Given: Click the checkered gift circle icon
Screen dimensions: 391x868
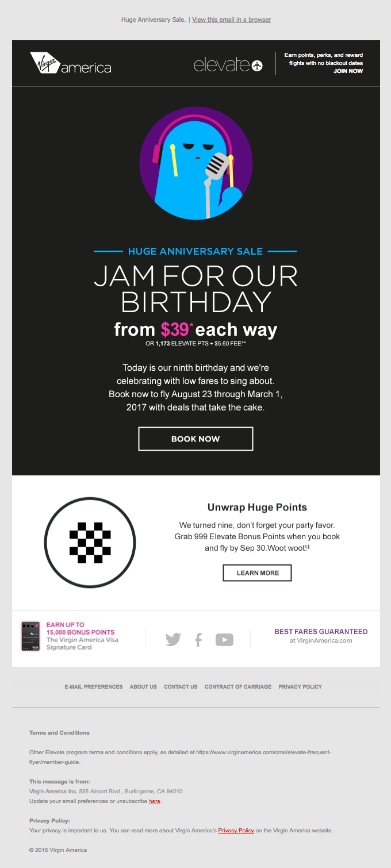Looking at the screenshot, I should tap(90, 542).
